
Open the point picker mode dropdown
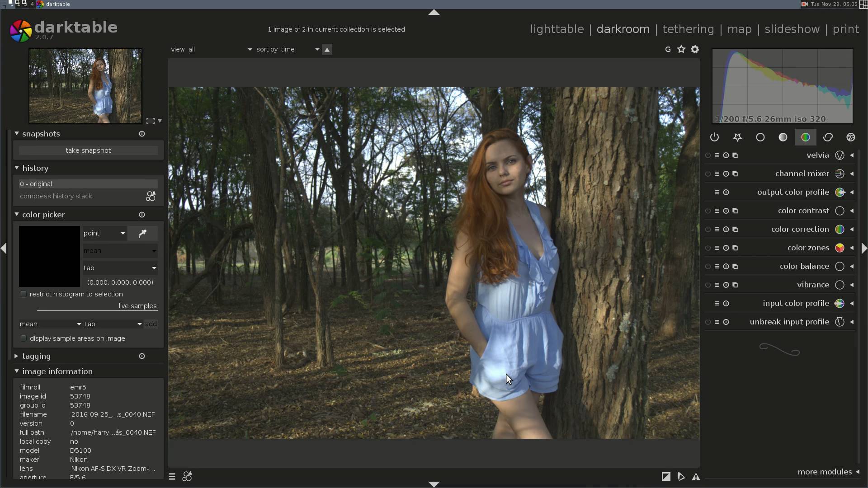[x=104, y=234]
